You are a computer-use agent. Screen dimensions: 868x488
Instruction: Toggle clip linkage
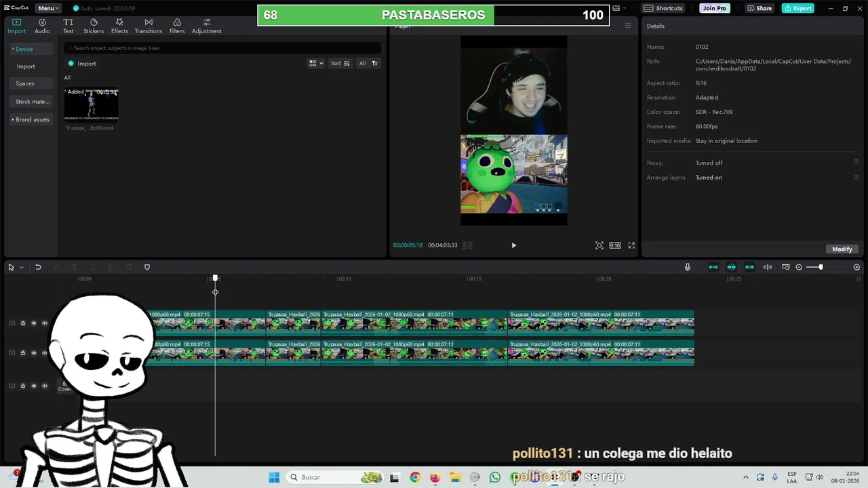pos(749,267)
